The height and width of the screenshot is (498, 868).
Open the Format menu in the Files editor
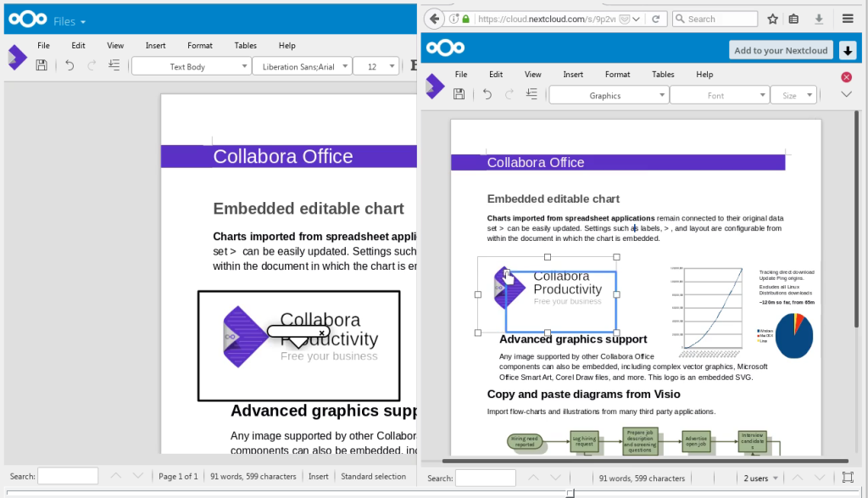click(x=200, y=46)
